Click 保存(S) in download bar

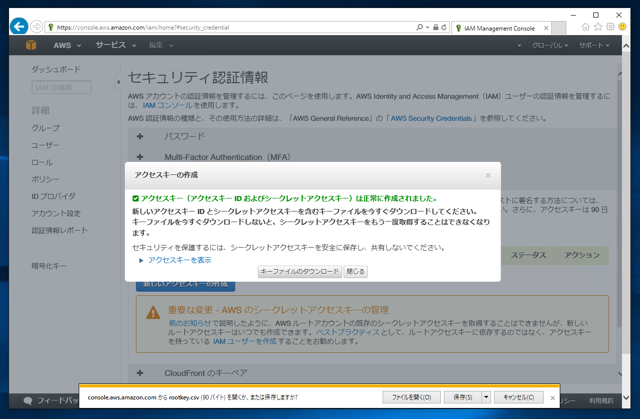463,397
